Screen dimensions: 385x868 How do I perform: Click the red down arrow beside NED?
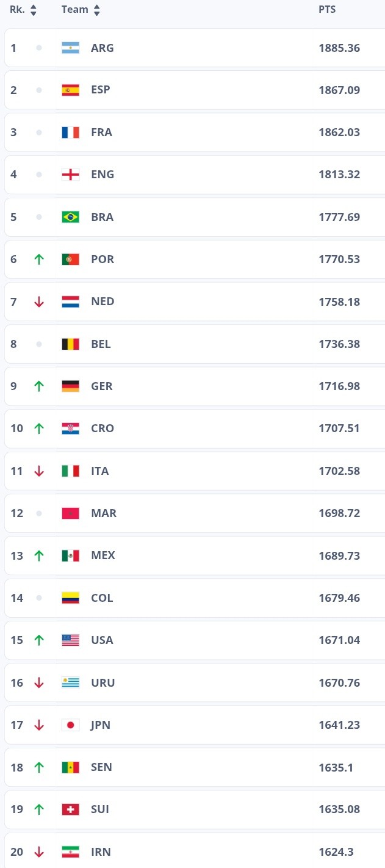point(39,302)
